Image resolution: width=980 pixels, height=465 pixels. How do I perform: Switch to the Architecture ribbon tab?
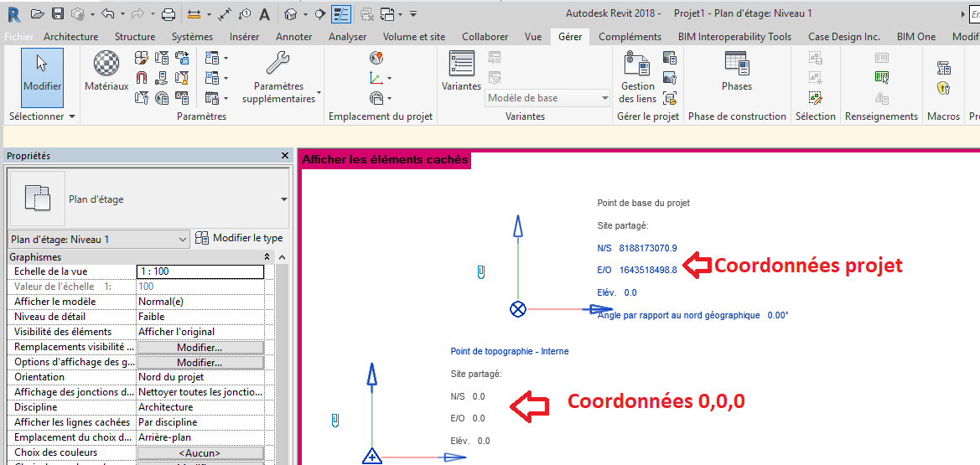70,37
